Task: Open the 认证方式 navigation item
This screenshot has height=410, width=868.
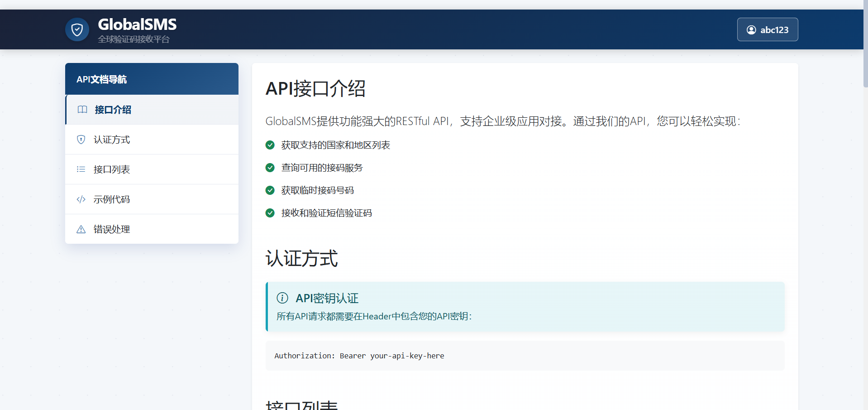Action: coord(152,140)
